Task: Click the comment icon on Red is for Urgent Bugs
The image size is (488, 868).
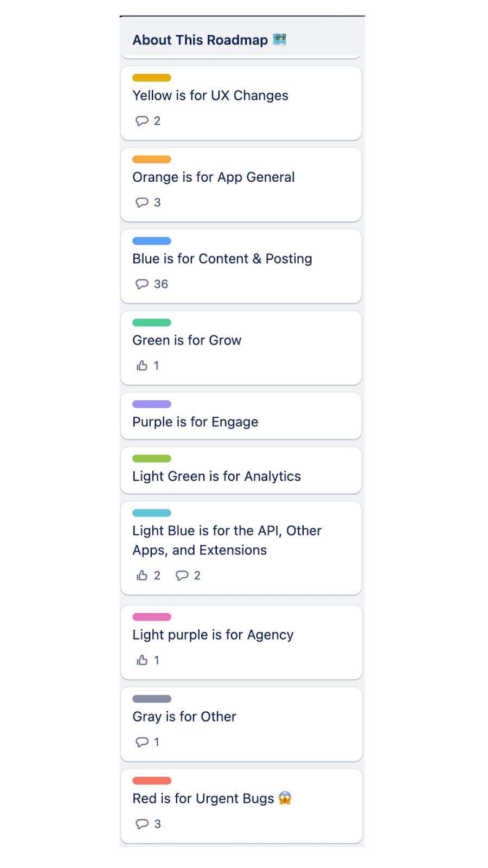Action: 143,824
